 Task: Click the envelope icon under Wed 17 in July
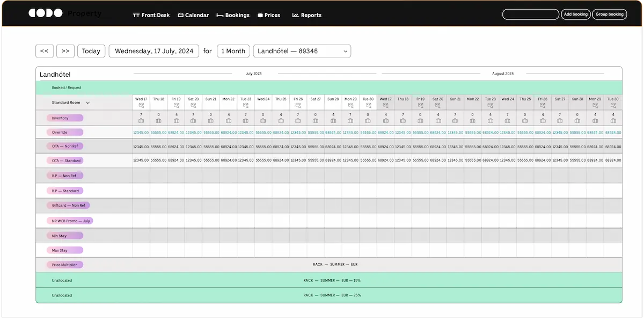141,106
